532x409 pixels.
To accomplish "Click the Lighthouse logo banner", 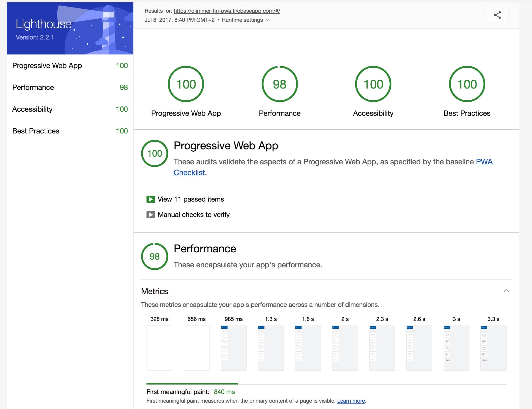I will pos(70,28).
